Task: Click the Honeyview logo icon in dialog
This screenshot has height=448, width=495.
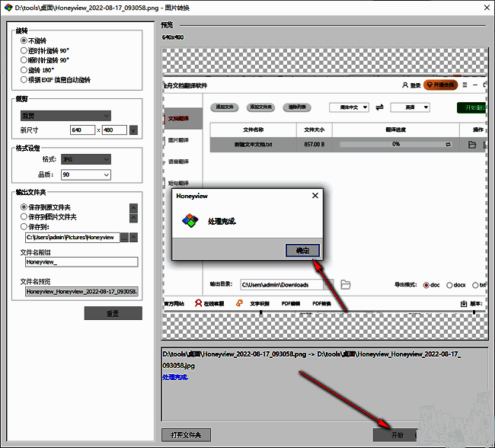Action: [x=189, y=221]
